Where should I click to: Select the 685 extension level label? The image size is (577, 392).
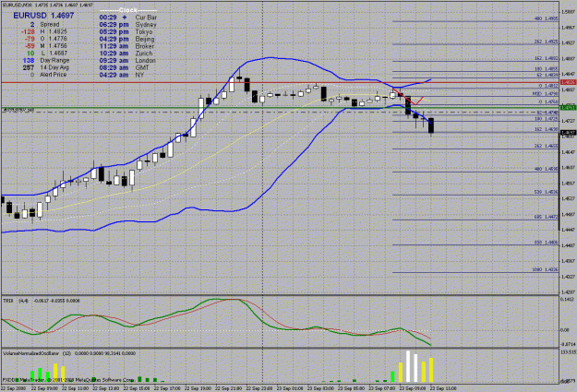click(x=546, y=217)
